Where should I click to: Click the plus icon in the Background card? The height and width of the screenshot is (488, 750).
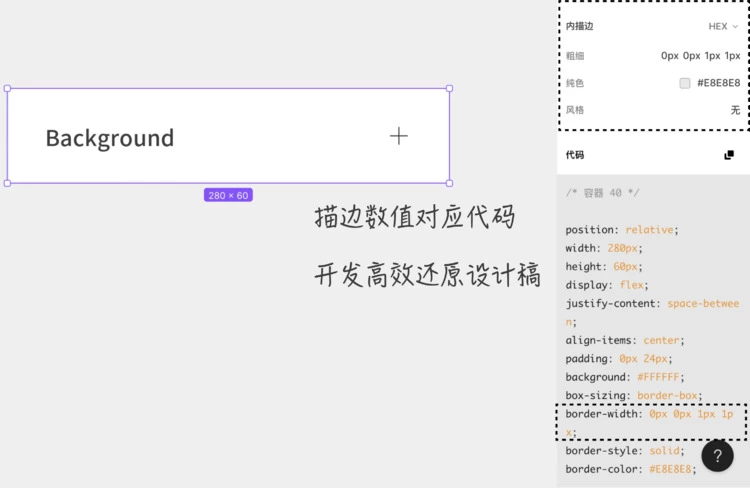398,136
